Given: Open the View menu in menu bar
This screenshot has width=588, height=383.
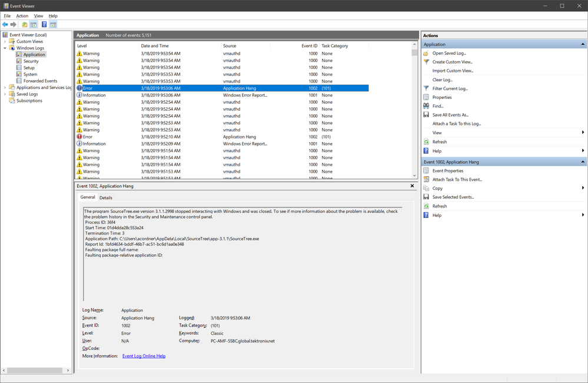Looking at the screenshot, I should pyautogui.click(x=38, y=16).
